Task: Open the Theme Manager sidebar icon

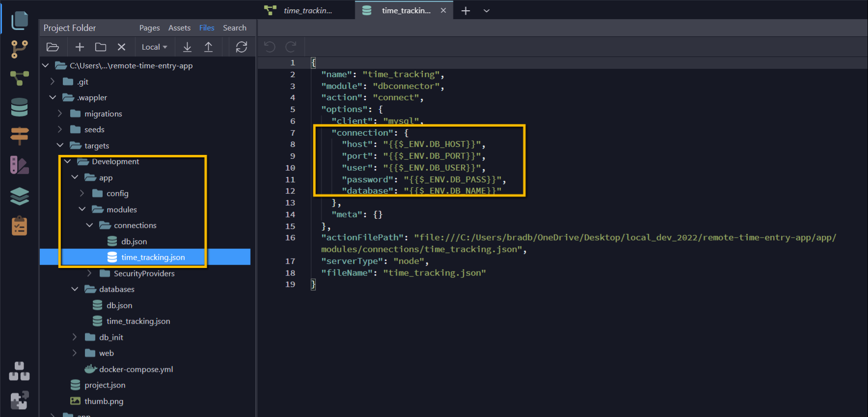Action: (20, 165)
